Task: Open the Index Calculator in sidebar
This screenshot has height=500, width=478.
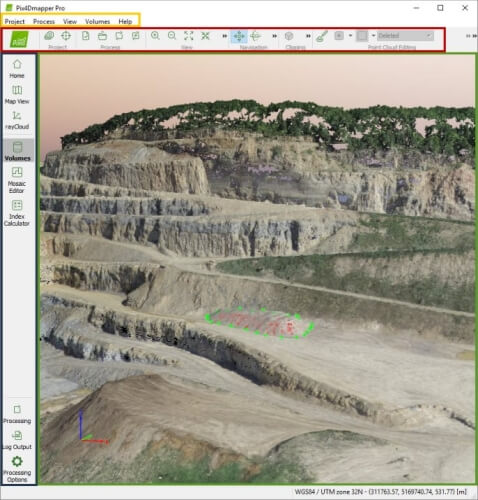Action: (17, 213)
